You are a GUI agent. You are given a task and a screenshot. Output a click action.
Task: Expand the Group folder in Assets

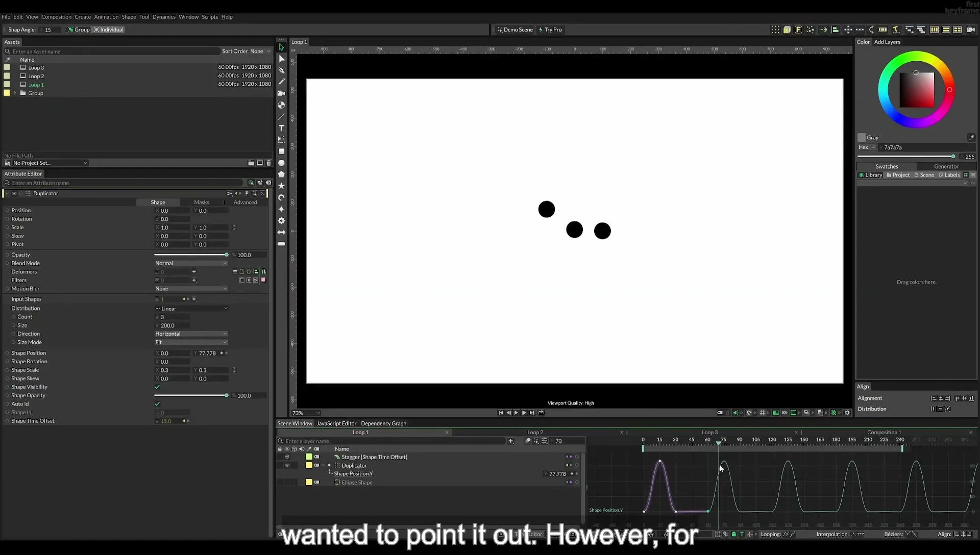(x=15, y=93)
